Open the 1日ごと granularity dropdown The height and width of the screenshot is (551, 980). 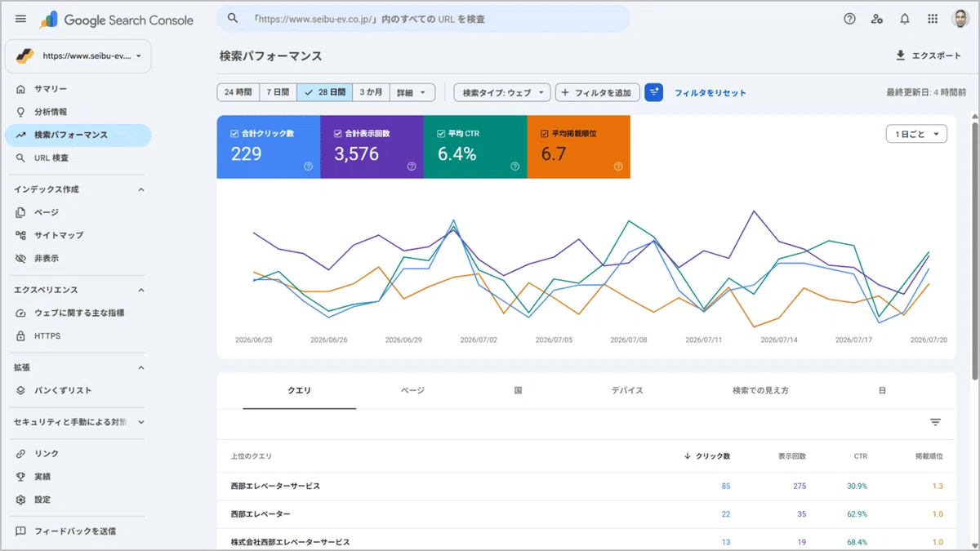pos(916,134)
